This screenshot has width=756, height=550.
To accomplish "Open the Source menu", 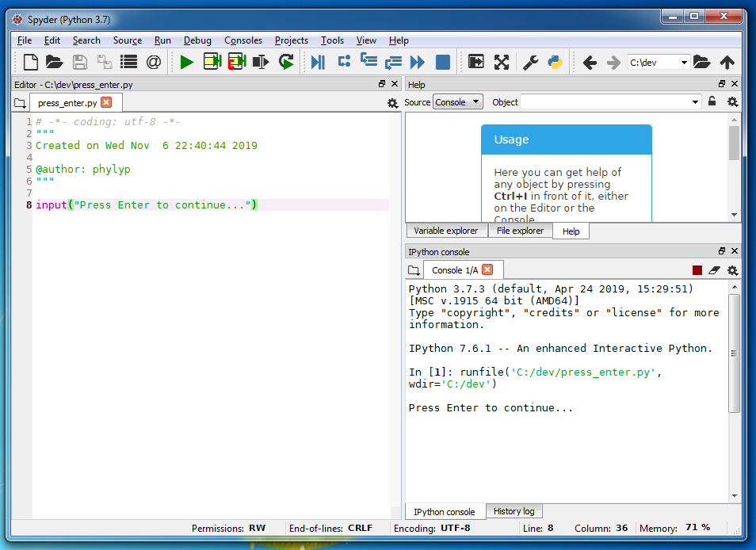I will pyautogui.click(x=128, y=40).
